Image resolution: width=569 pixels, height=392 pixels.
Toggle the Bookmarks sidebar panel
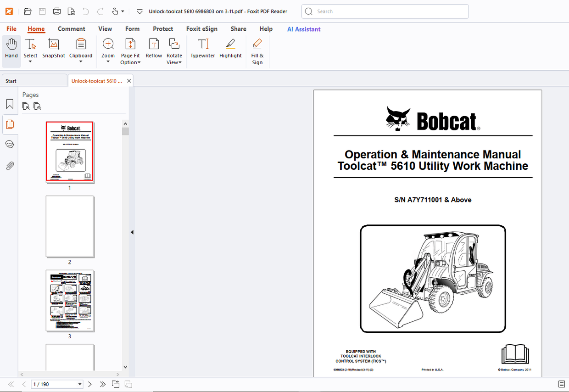coord(10,104)
